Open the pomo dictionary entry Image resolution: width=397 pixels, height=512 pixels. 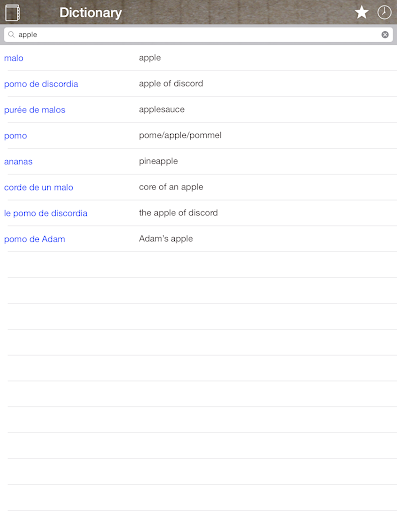[x=15, y=136]
